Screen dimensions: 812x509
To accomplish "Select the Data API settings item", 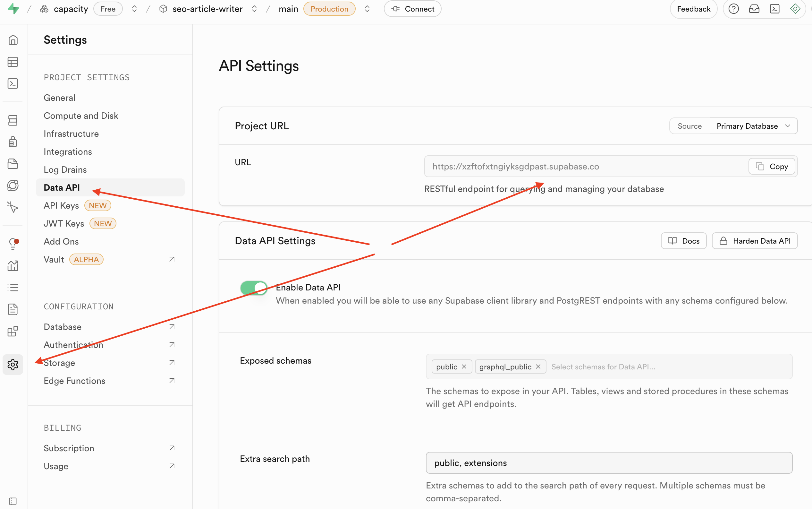I will click(x=110, y=187).
